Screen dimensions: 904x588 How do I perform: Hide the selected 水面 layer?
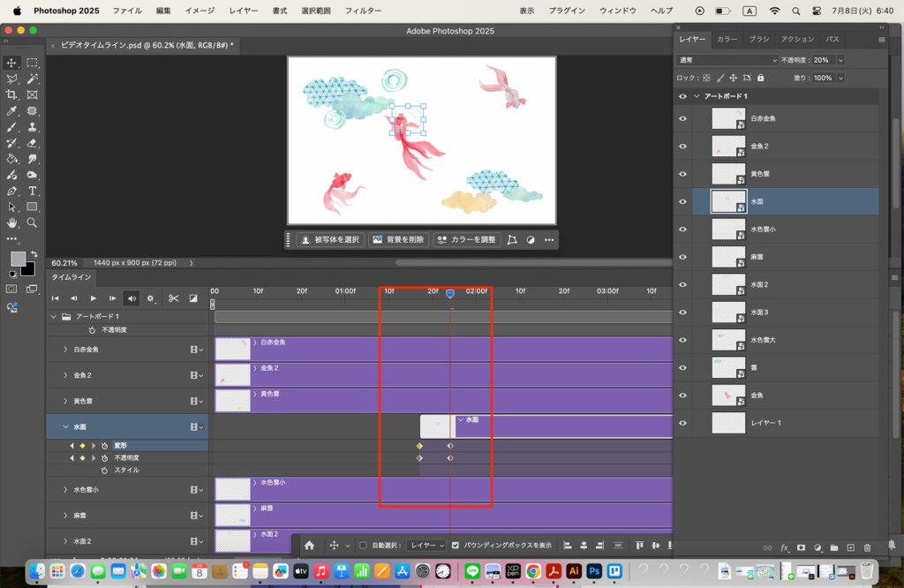click(x=682, y=202)
